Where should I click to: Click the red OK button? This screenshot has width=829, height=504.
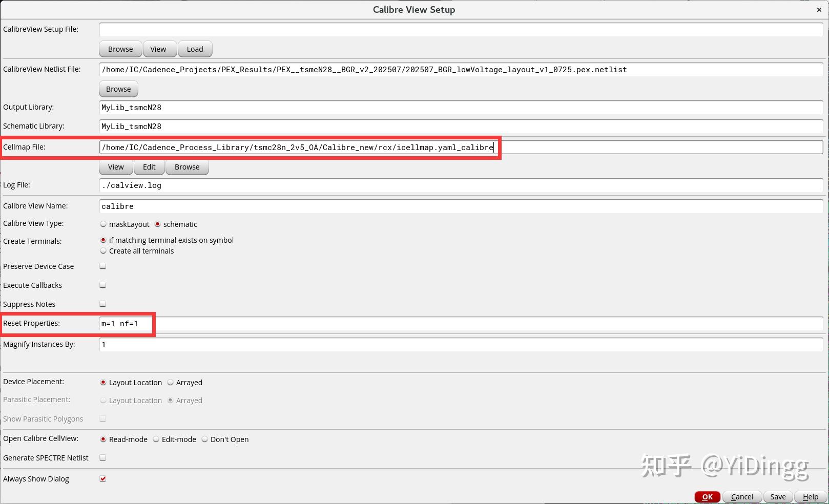tap(708, 497)
